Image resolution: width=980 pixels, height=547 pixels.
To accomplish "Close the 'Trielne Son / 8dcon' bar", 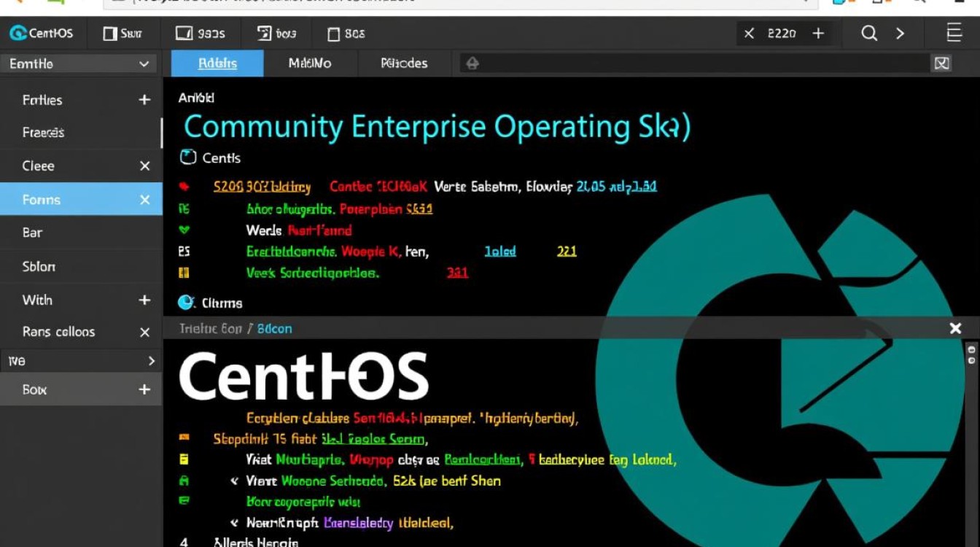I will tap(955, 328).
